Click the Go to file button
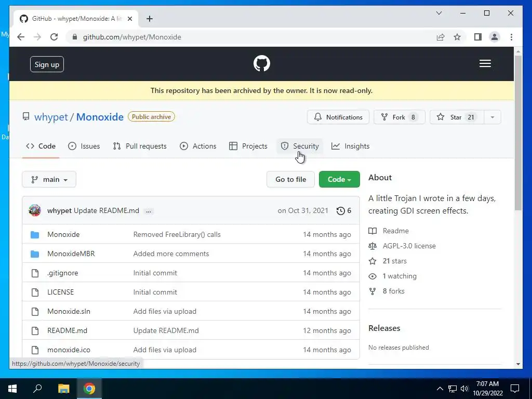Image resolution: width=532 pixels, height=399 pixels. 290,179
